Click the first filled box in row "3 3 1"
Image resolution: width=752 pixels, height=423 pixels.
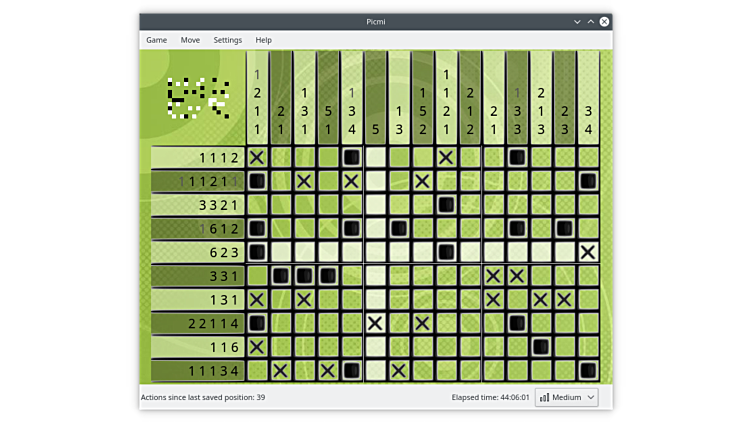[281, 275]
